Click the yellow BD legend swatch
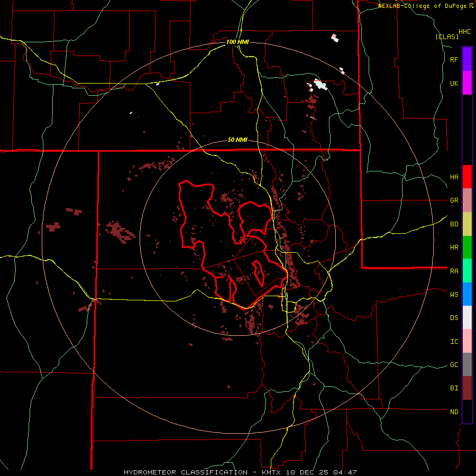The image size is (476, 476). 467,224
